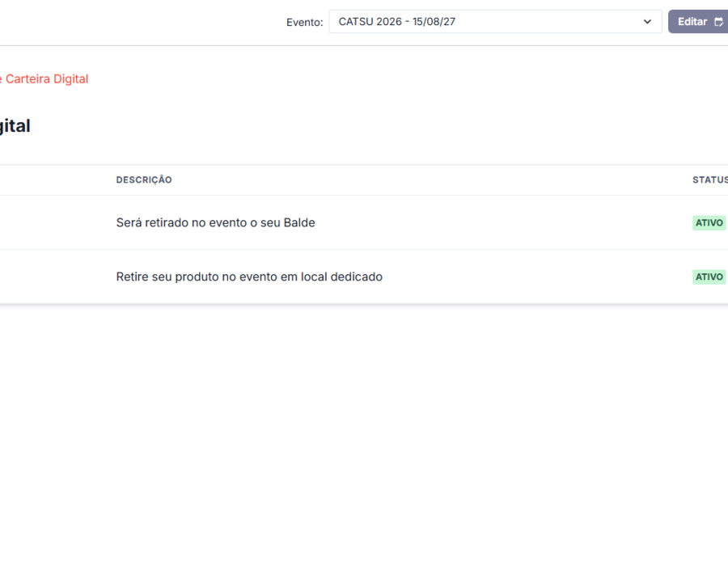Open the Carteira Digital breadcrumb link
Screen dimensions: 728x566
(x=46, y=79)
